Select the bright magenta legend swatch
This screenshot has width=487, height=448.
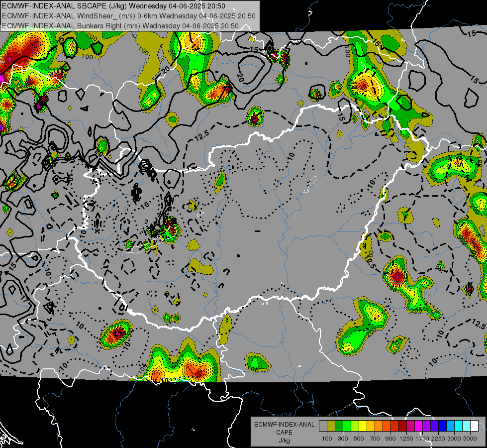418,426
